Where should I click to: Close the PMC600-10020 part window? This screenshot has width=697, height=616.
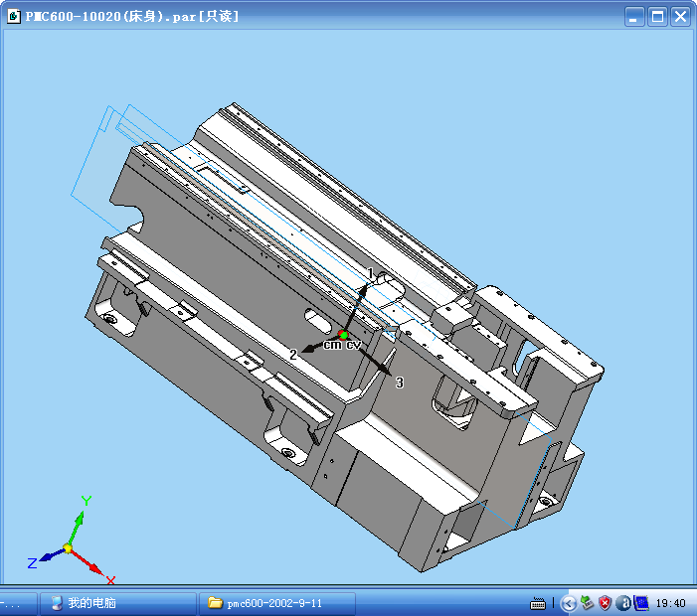coord(680,17)
